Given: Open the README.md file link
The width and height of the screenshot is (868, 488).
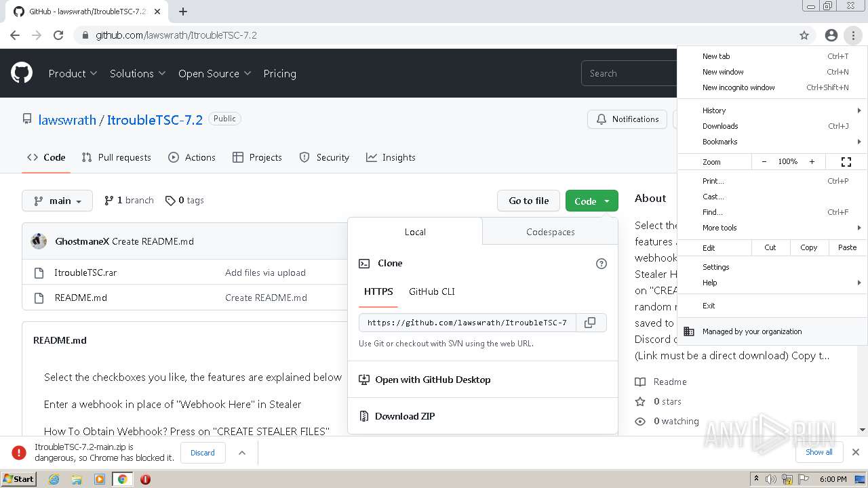Looking at the screenshot, I should 81,298.
